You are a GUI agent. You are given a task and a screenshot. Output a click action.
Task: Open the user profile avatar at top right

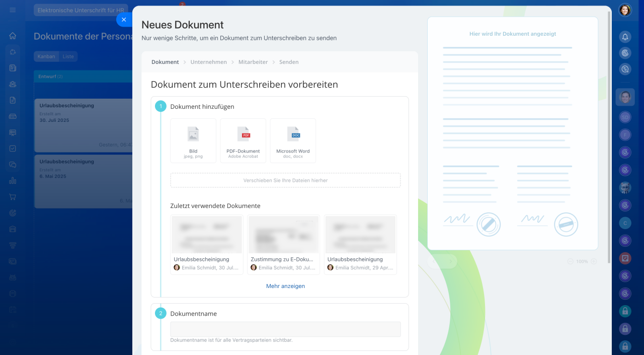pos(625,10)
